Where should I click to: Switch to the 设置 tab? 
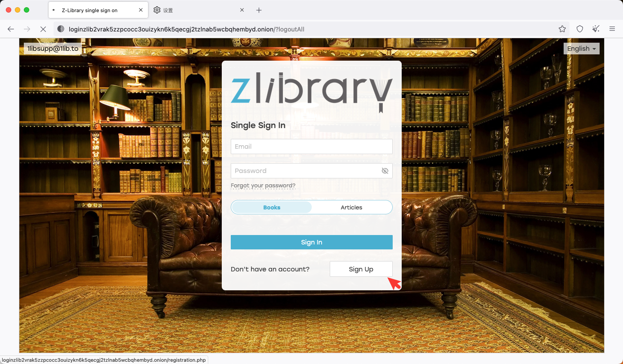point(199,10)
